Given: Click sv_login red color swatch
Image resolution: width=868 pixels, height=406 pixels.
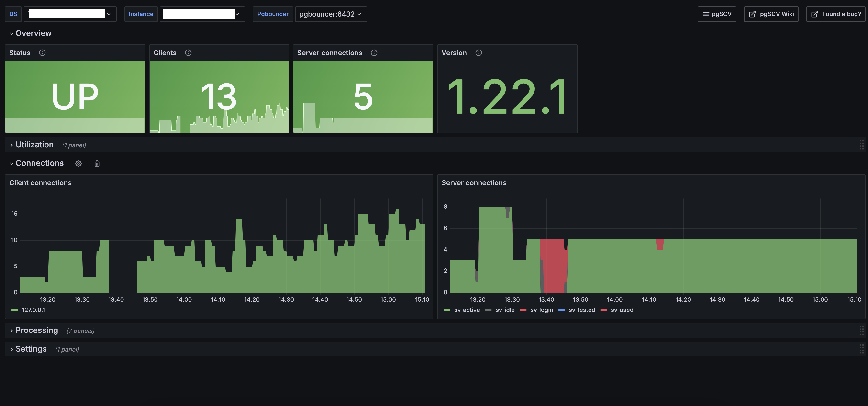Looking at the screenshot, I should coord(523,310).
